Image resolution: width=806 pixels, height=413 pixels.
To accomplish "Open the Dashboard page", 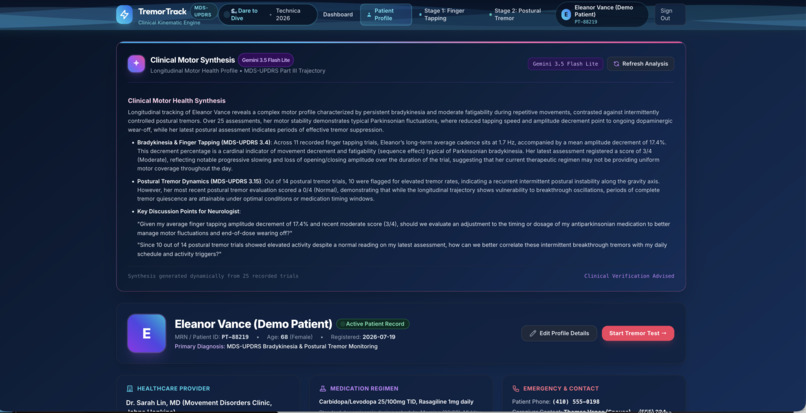I will pos(338,14).
